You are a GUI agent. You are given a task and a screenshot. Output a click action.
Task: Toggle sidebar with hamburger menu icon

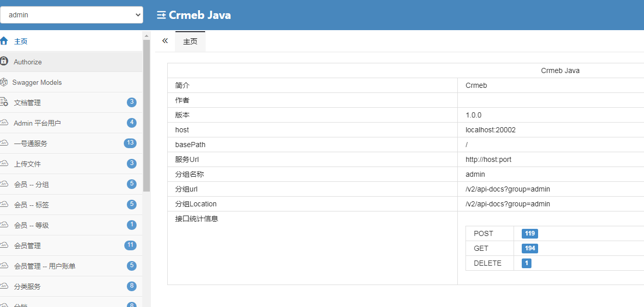tap(161, 15)
